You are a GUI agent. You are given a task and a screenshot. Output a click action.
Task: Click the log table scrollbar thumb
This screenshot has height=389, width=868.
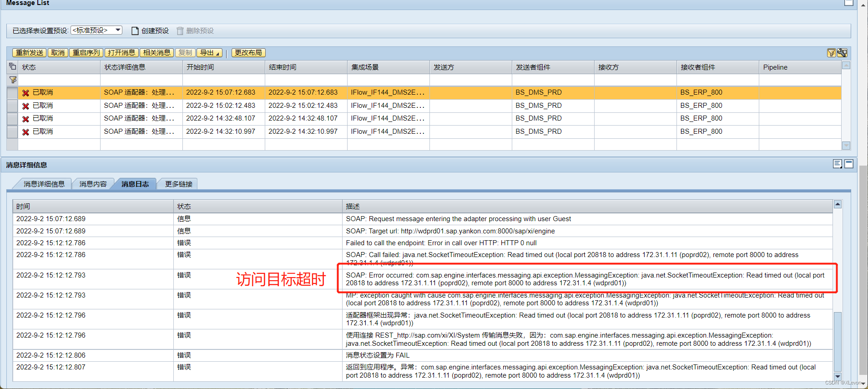coord(838,342)
